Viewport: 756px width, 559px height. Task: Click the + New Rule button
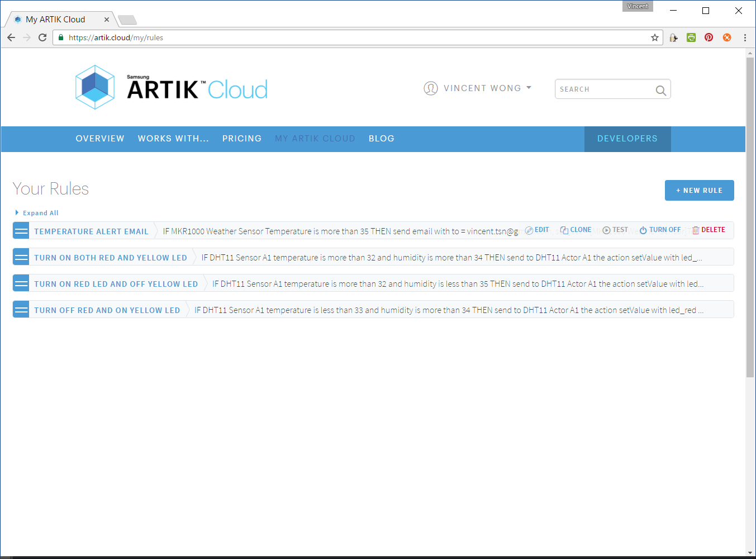click(x=699, y=190)
